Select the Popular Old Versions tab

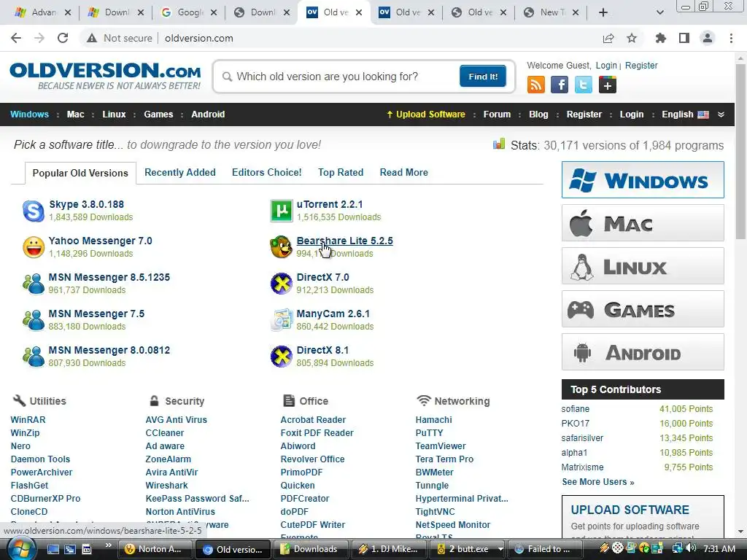pos(80,173)
